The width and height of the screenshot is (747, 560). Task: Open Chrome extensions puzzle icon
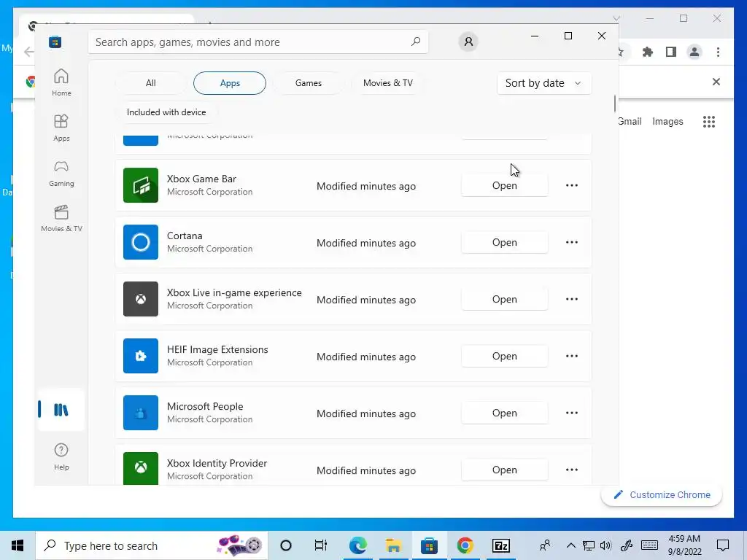point(648,52)
